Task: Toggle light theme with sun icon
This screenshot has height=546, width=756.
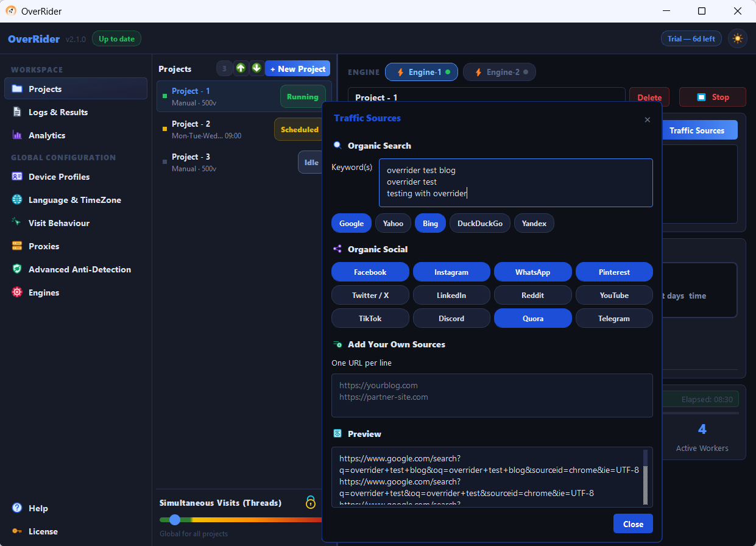Action: coord(738,38)
